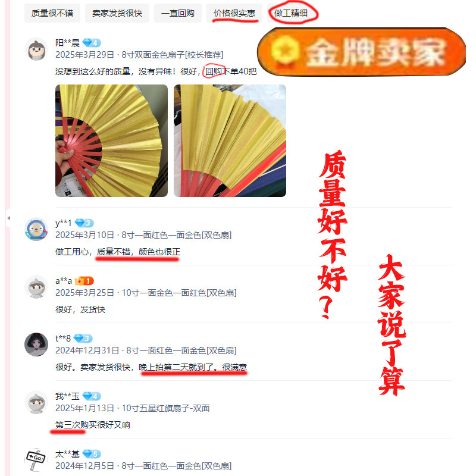The height and width of the screenshot is (476, 476).
Task: Click the 金牌卖家 gold seller banner
Action: click(x=361, y=52)
